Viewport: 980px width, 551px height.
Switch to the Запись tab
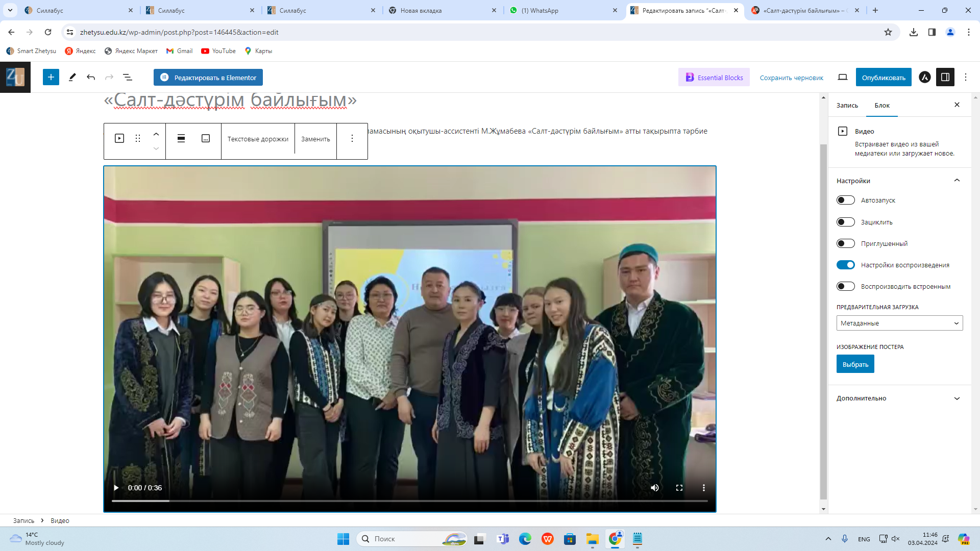pos(847,105)
